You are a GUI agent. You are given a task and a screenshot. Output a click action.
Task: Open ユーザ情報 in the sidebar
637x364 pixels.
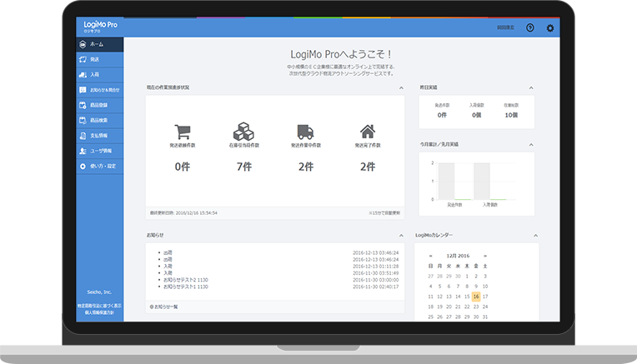(99, 151)
